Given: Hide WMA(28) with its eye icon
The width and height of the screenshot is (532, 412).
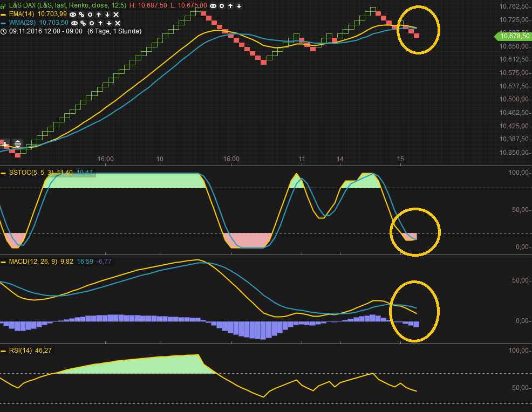Looking at the screenshot, I should tap(74, 23).
